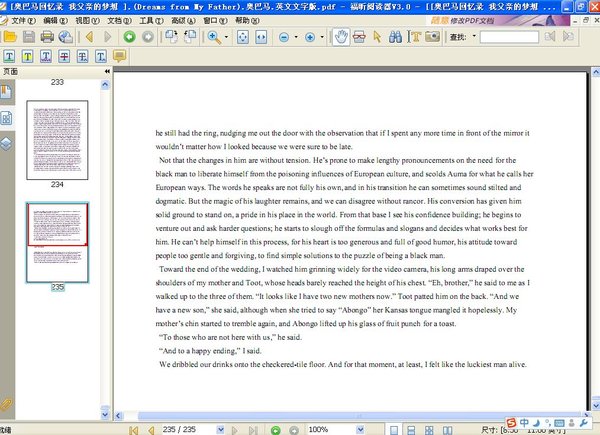Open the 视图(V) menu
Viewport: 600px width, 435px height.
(87, 21)
